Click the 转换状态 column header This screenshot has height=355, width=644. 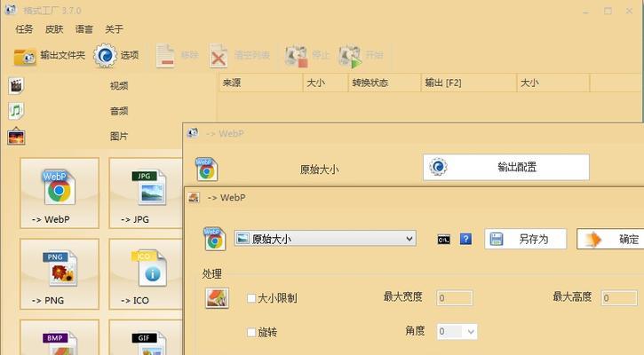coord(385,83)
